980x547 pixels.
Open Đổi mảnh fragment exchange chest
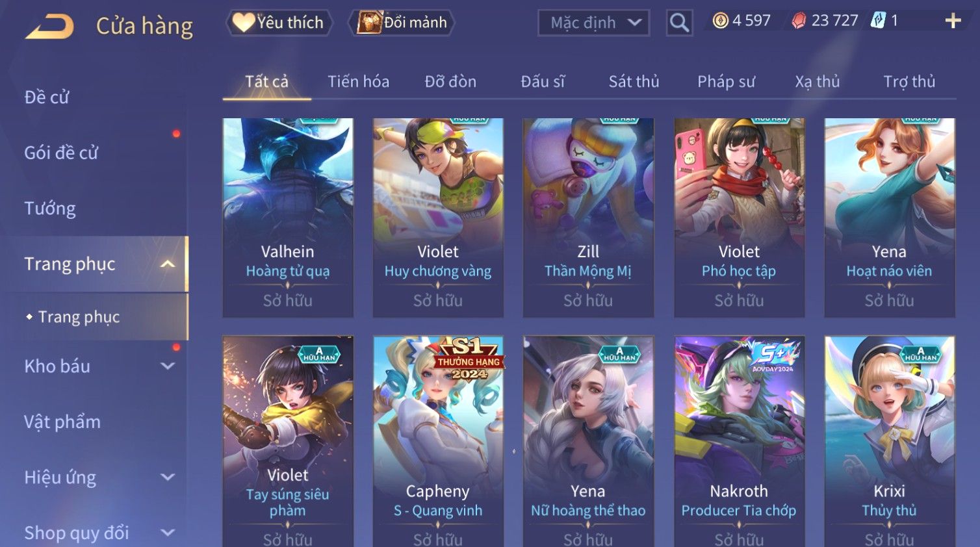[x=402, y=23]
